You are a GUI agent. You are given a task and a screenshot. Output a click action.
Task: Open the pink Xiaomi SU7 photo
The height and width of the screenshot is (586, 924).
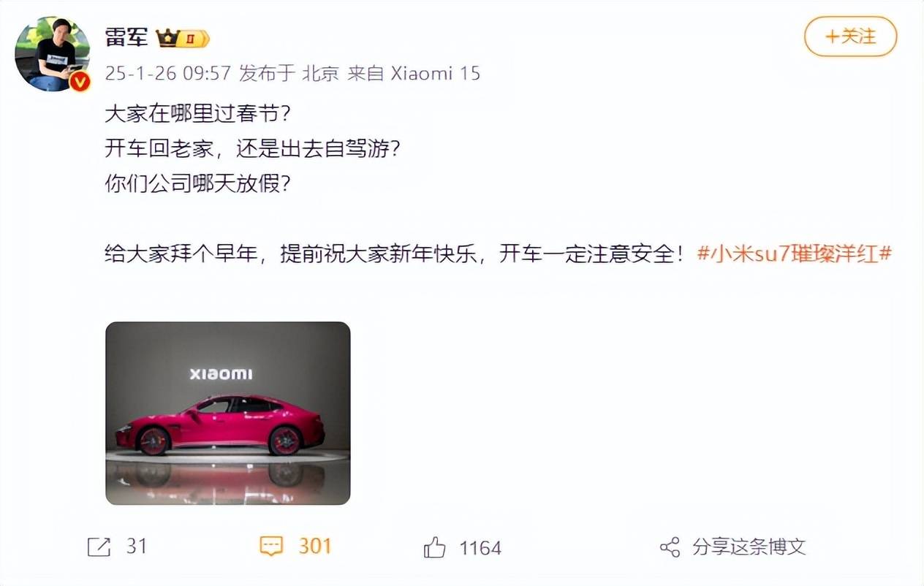(x=228, y=413)
